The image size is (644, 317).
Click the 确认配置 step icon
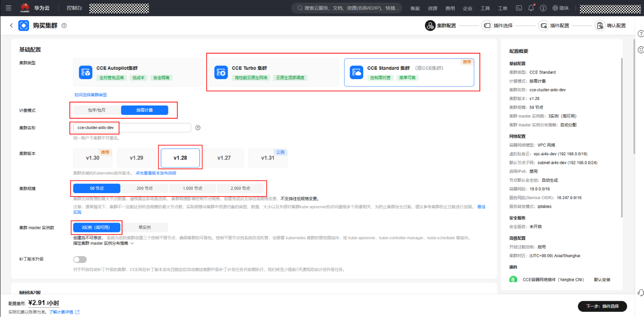pos(600,26)
